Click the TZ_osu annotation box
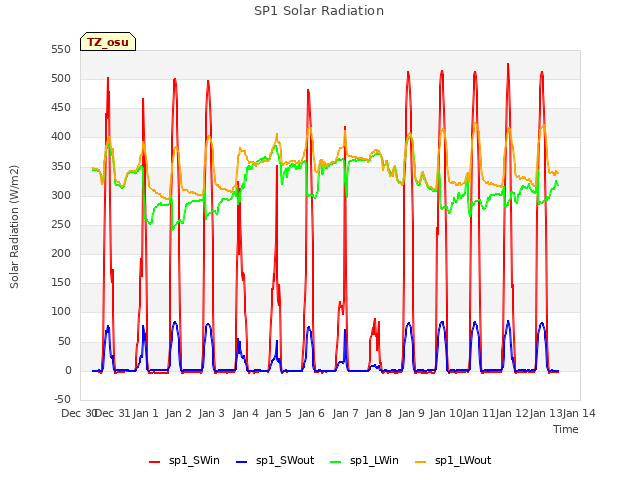This screenshot has width=640, height=480. coord(108,42)
